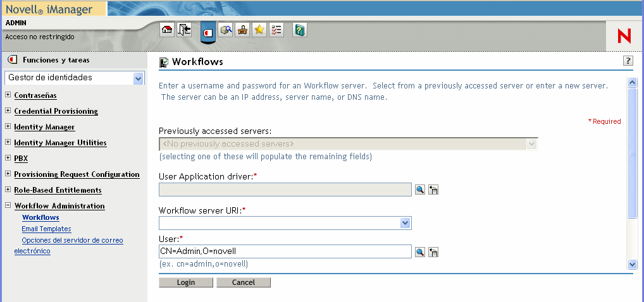Open the Roles and Tasks toolbar icon

[208, 32]
